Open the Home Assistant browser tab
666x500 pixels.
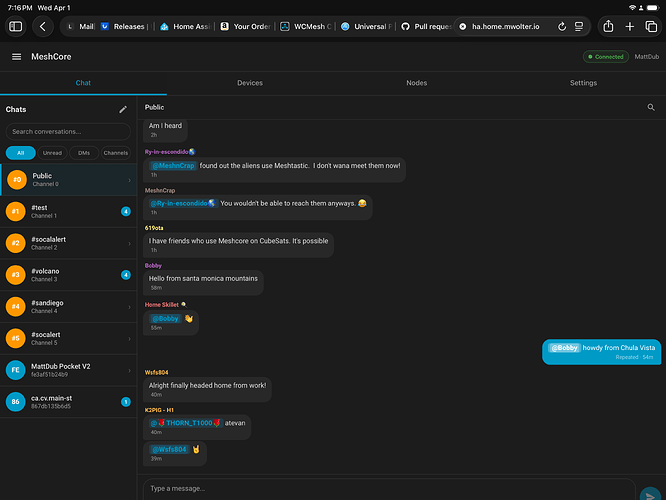click(186, 26)
